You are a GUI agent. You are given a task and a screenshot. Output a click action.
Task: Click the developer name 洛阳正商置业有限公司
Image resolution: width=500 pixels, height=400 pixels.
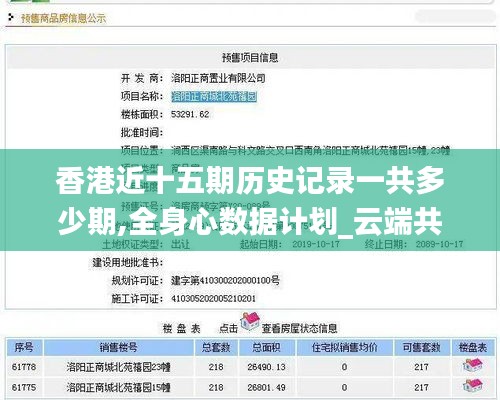[218, 78]
